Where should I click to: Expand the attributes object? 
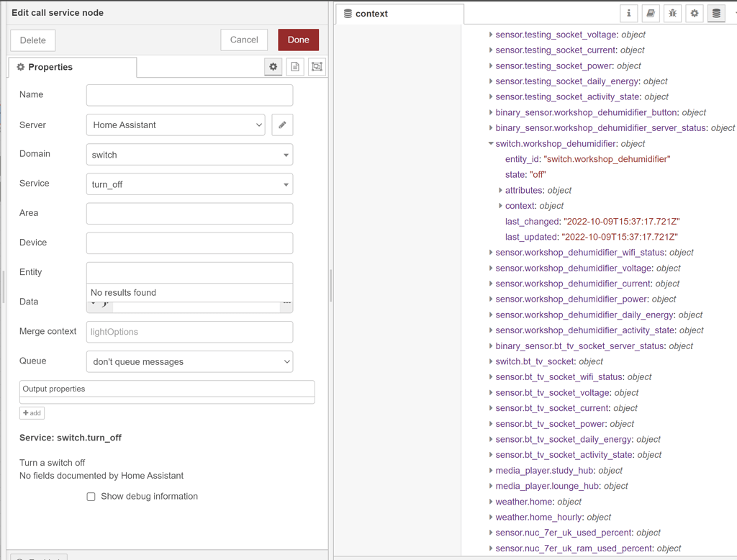501,190
